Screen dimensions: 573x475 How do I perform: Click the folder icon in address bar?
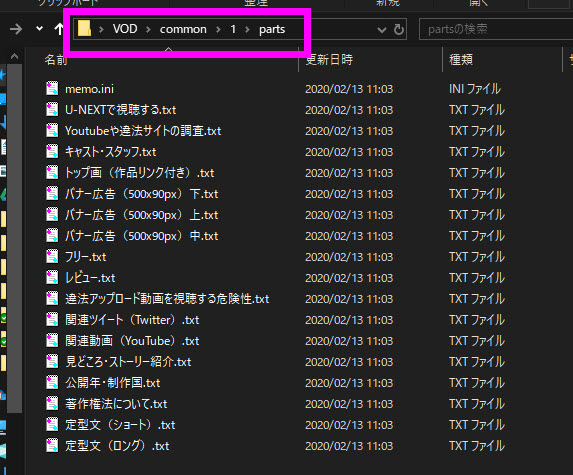(x=84, y=28)
